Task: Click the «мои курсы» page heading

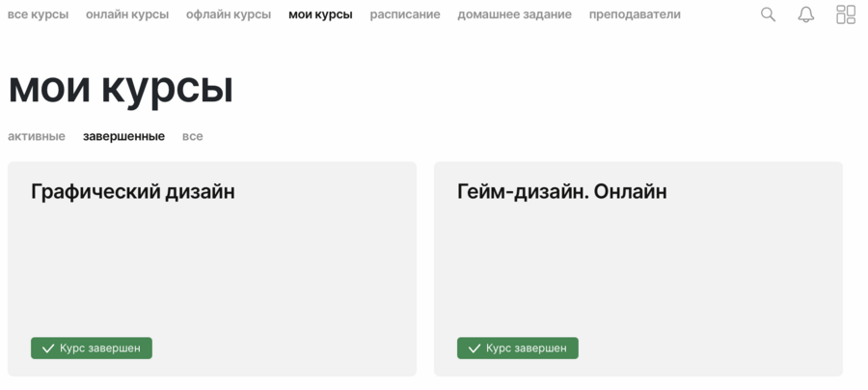Action: tap(121, 88)
